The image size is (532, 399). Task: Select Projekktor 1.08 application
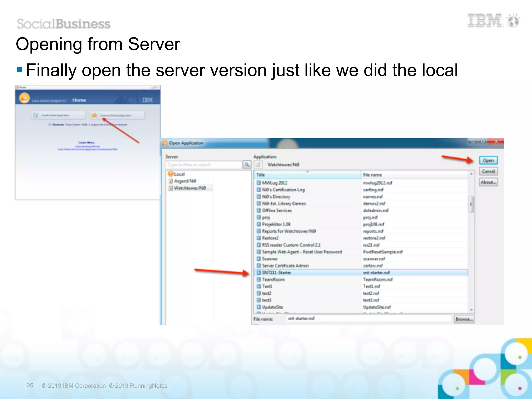click(x=361, y=224)
